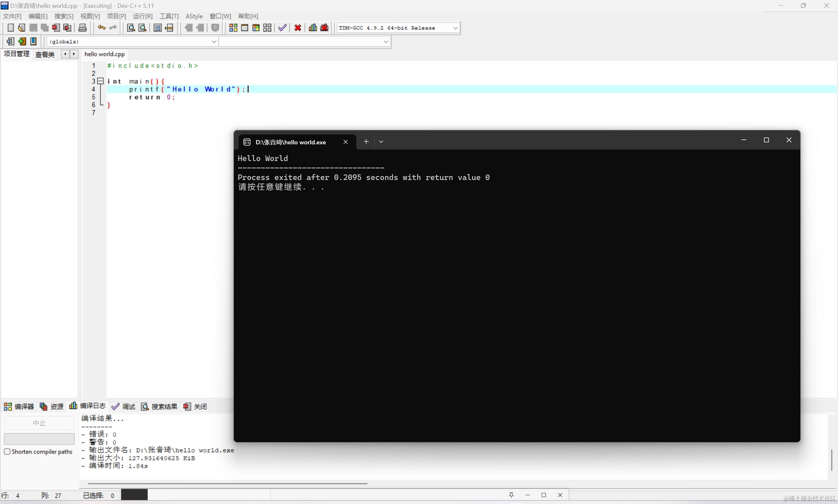Save the current file
Screen dimensions: 838x504
(x=33, y=27)
